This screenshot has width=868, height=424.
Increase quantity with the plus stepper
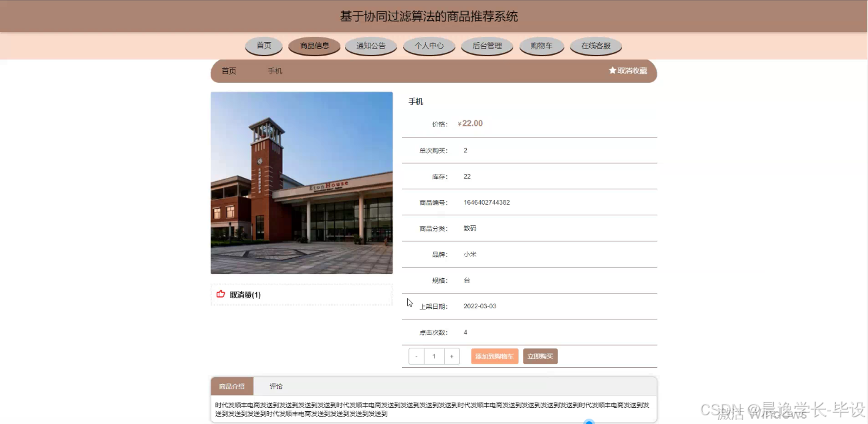(x=452, y=356)
